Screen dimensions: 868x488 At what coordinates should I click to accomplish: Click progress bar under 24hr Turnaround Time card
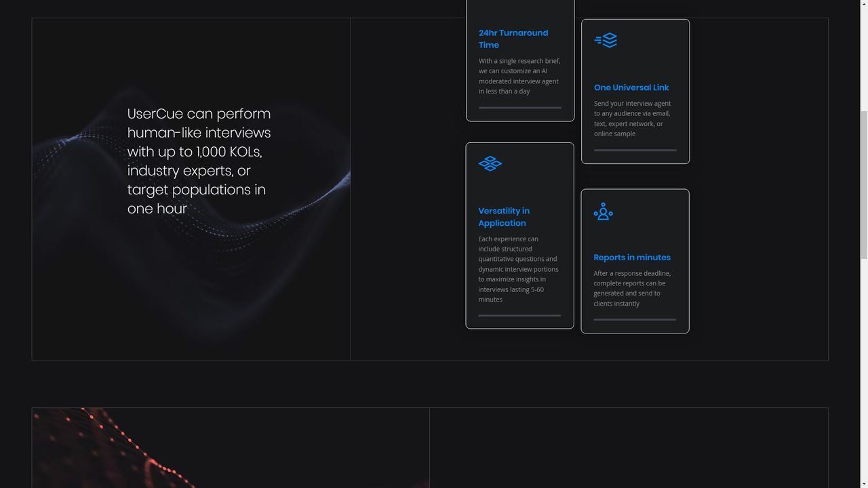tap(520, 107)
